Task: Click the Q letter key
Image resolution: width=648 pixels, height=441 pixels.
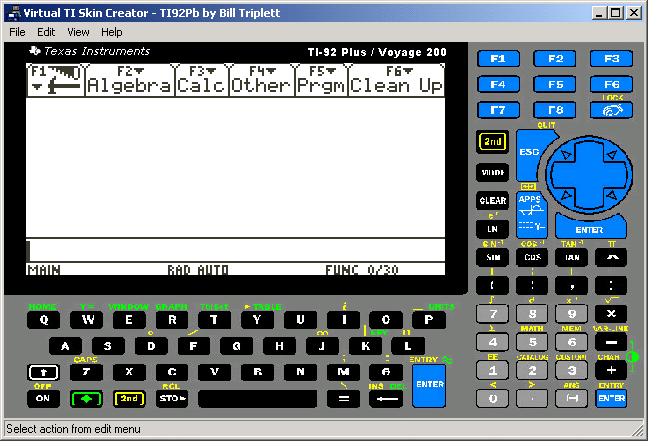Action: [x=43, y=319]
